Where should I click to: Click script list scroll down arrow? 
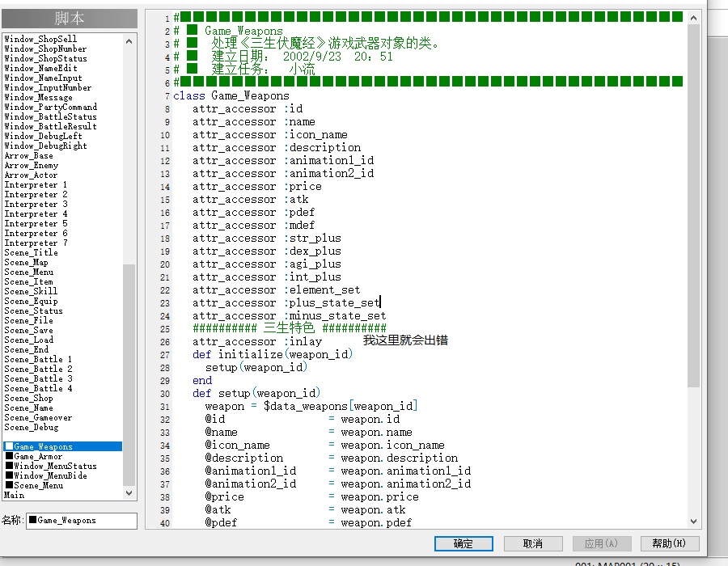[x=129, y=493]
